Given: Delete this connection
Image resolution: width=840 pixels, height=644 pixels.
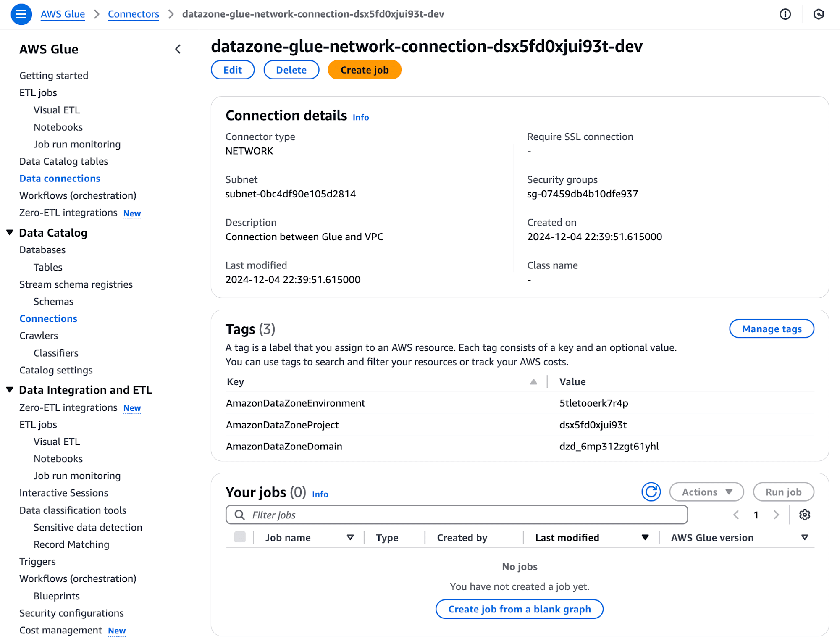Looking at the screenshot, I should pos(291,70).
